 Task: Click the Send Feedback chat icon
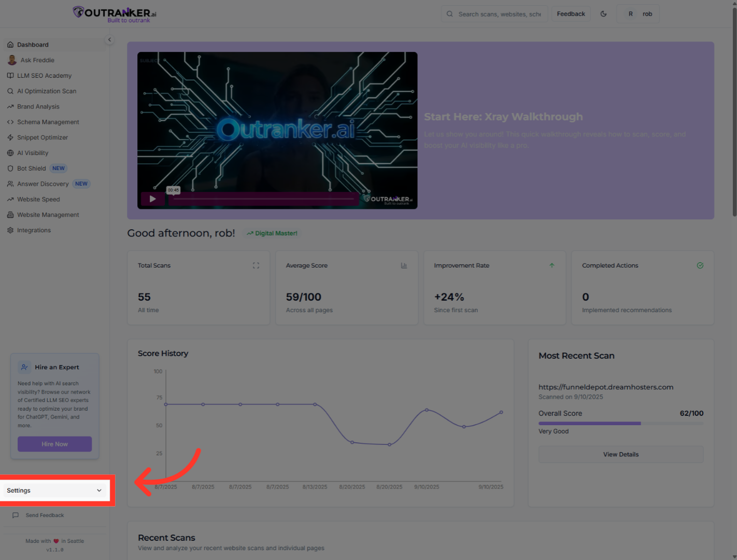16,515
